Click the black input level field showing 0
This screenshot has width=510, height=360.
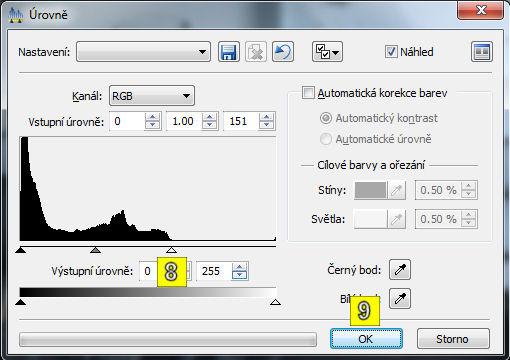[127, 121]
